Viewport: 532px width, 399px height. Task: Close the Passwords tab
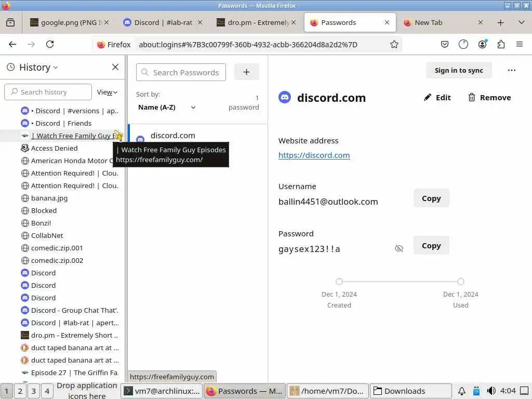coord(387,23)
